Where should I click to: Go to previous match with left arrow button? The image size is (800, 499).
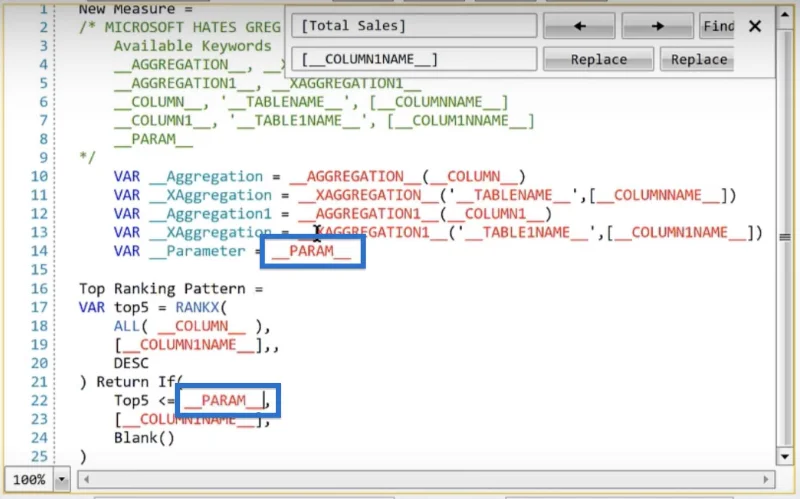[579, 26]
